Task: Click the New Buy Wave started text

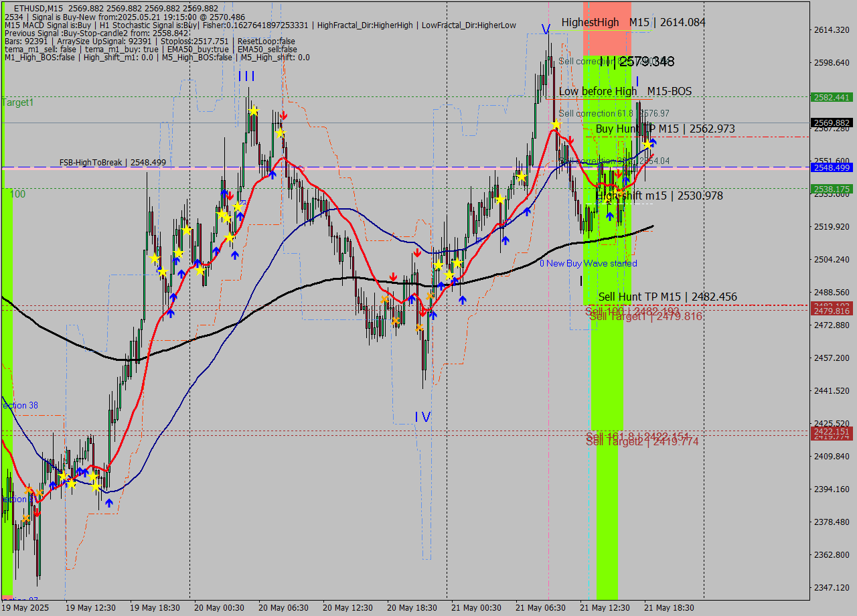Action: pyautogui.click(x=589, y=263)
